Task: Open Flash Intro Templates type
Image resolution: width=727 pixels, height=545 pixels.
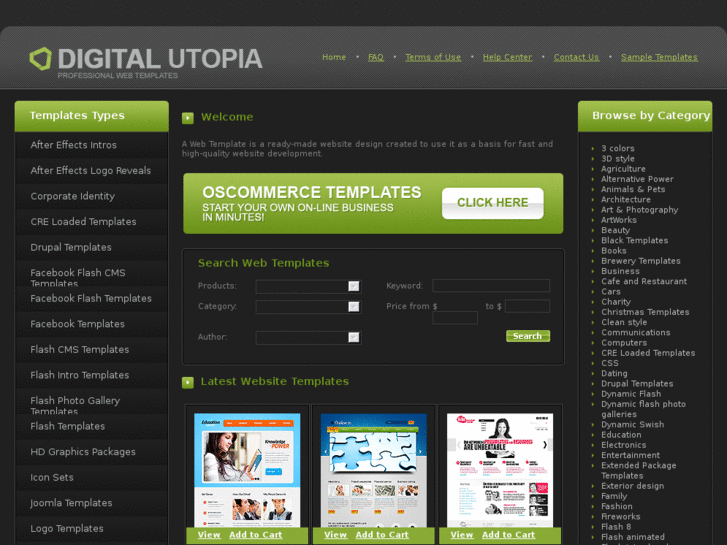Action: (79, 375)
